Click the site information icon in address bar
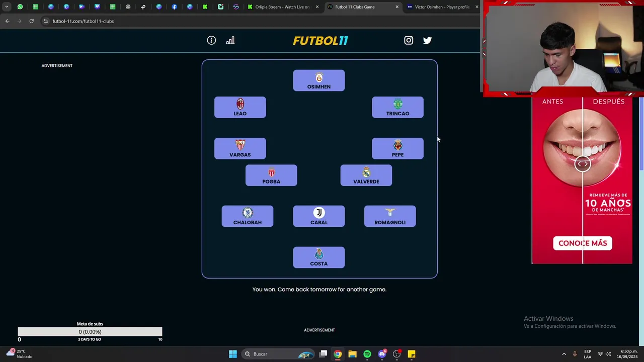644x362 pixels. click(46, 21)
